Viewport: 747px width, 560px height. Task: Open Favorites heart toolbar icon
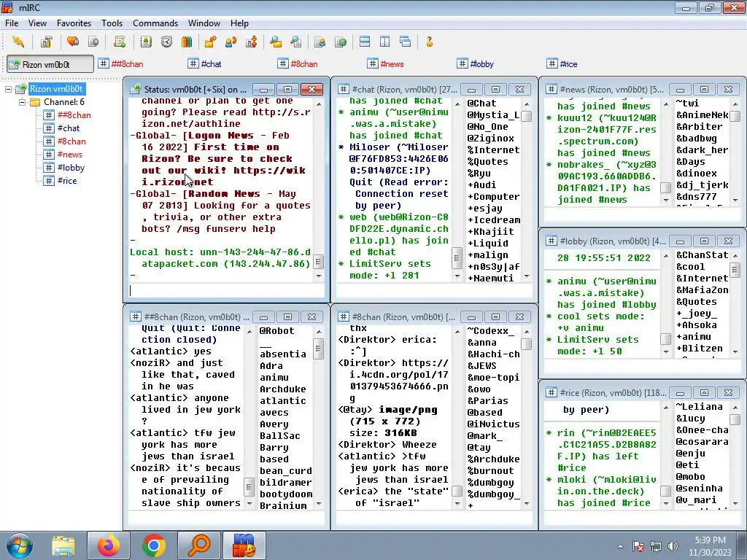click(72, 42)
